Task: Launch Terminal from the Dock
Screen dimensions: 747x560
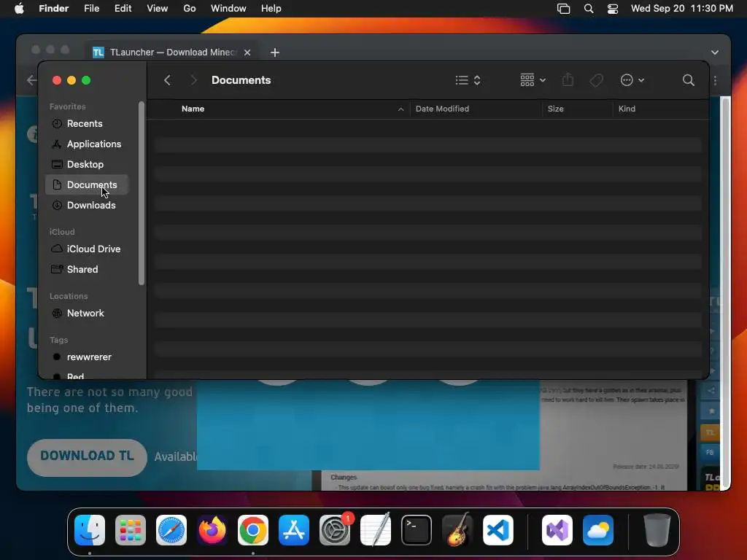Action: [x=417, y=530]
